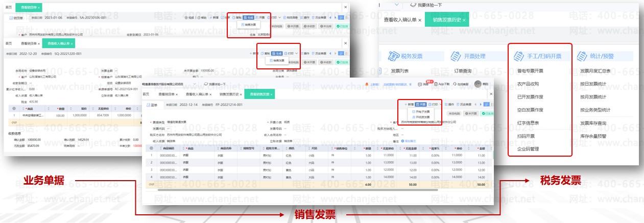Choose 销售发票 under 生成 in sales order window

click(250, 24)
